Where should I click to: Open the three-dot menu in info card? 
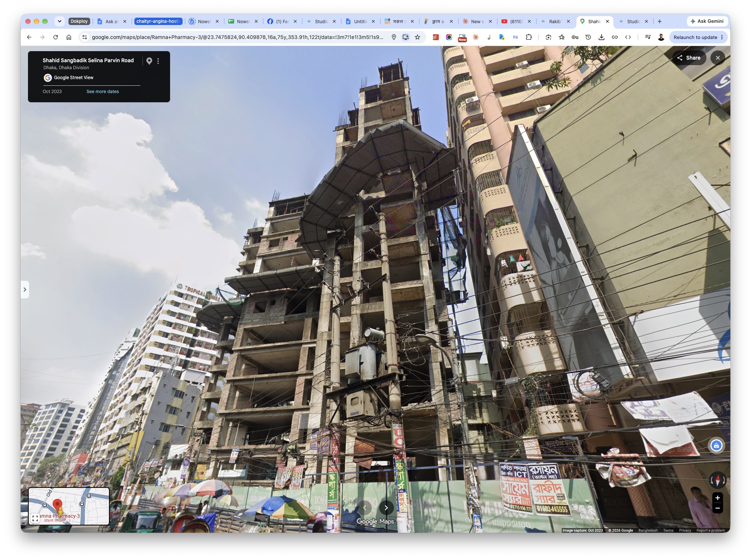tap(158, 61)
